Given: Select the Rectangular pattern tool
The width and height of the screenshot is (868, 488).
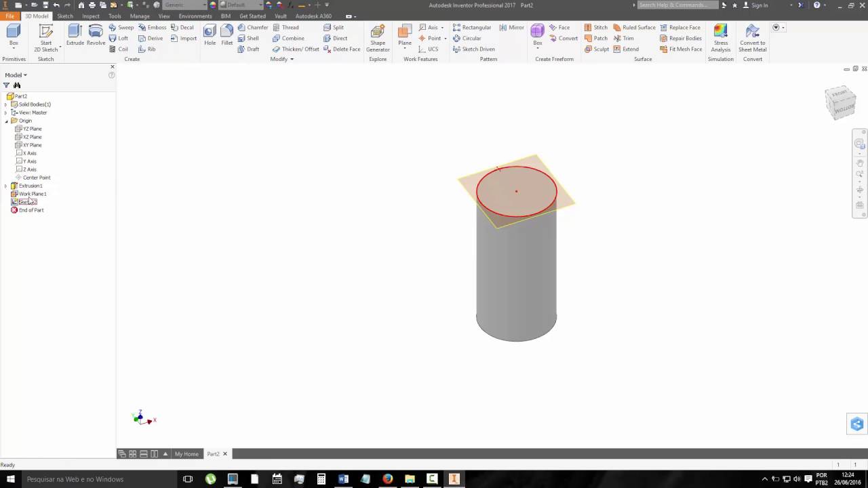Looking at the screenshot, I should click(x=472, y=28).
